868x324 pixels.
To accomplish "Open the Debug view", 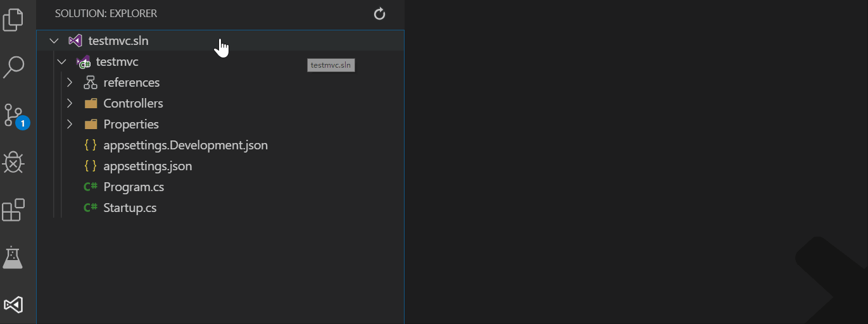I will pos(14,163).
